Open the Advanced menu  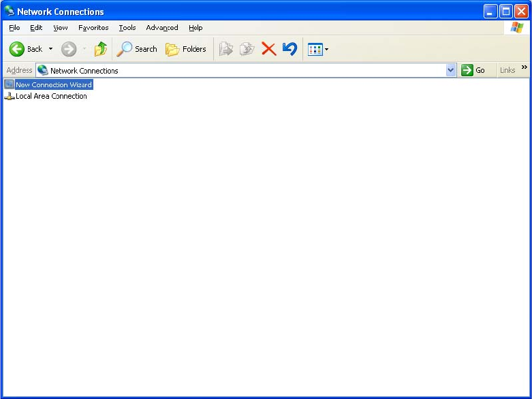162,28
